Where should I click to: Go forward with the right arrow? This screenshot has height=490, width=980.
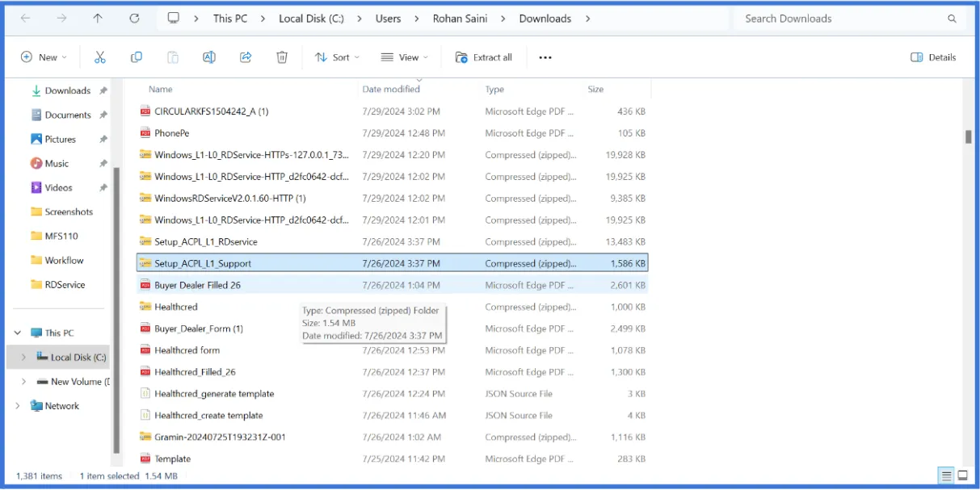click(62, 19)
